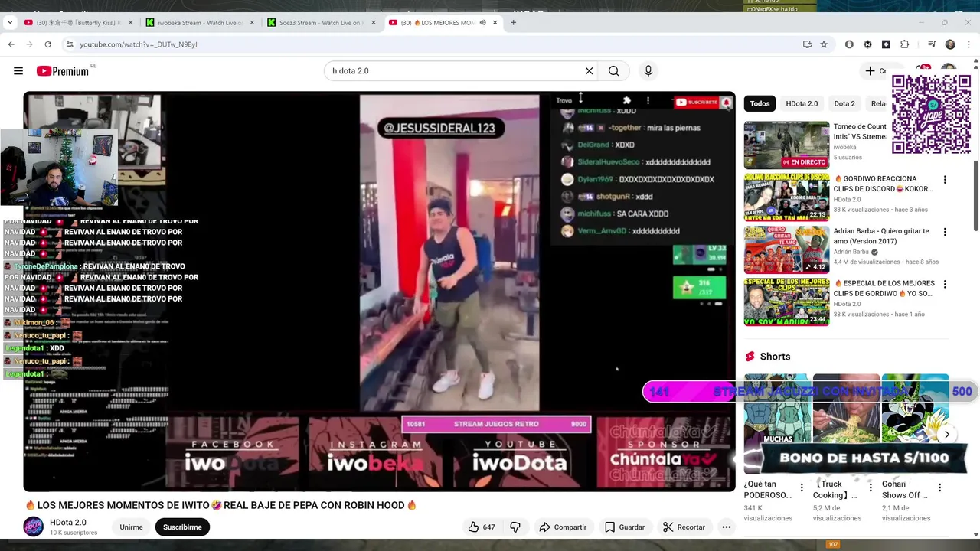Go back to the previous page
The height and width of the screenshot is (551, 980).
pos(11,44)
